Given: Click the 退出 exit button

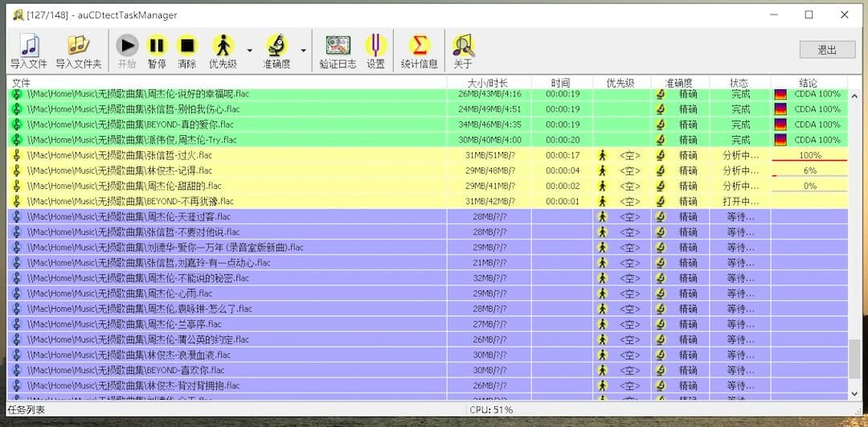Looking at the screenshot, I should pos(827,50).
